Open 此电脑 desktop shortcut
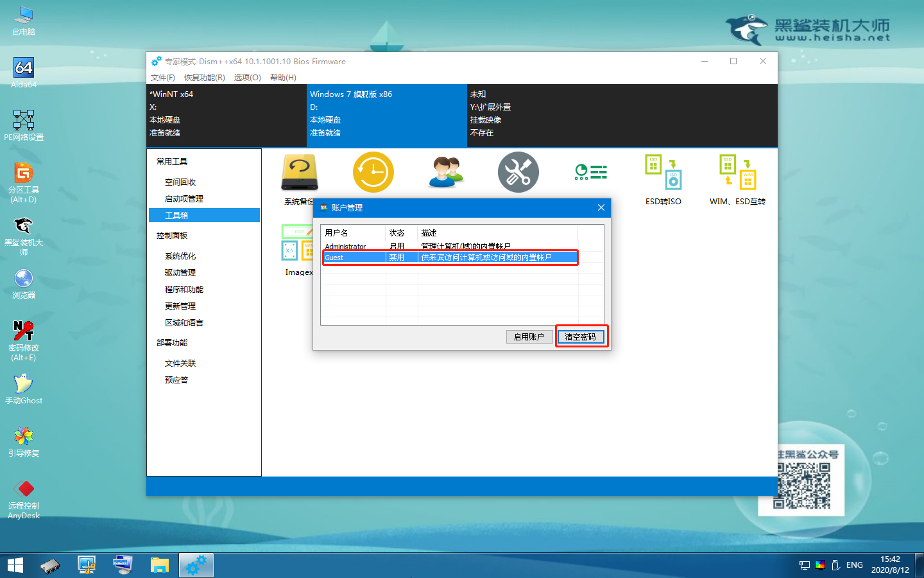Screen dimensions: 924x578 coord(24,21)
